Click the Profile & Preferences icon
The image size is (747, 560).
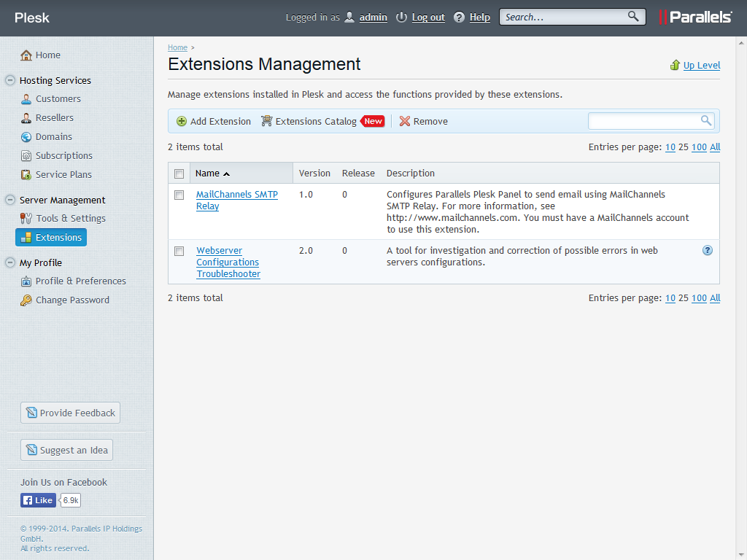(26, 281)
